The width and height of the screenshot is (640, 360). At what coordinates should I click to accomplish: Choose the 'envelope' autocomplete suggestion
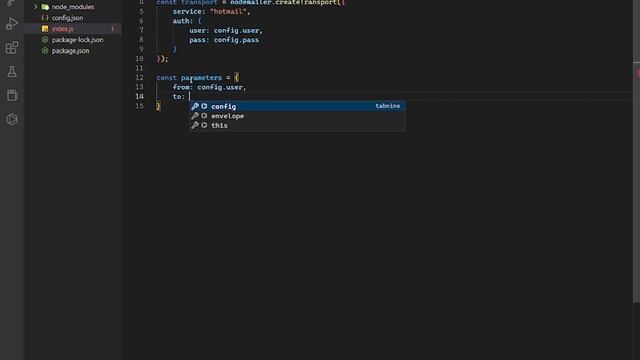point(297,116)
